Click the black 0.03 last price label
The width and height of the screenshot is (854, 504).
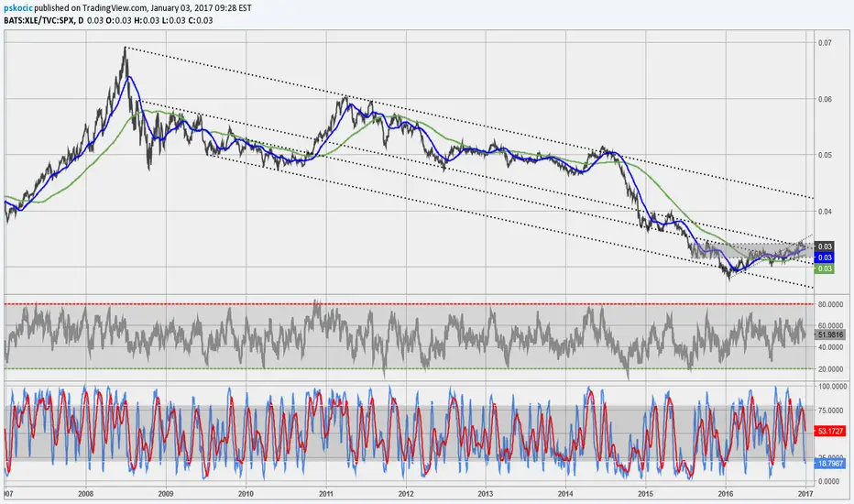click(x=824, y=247)
